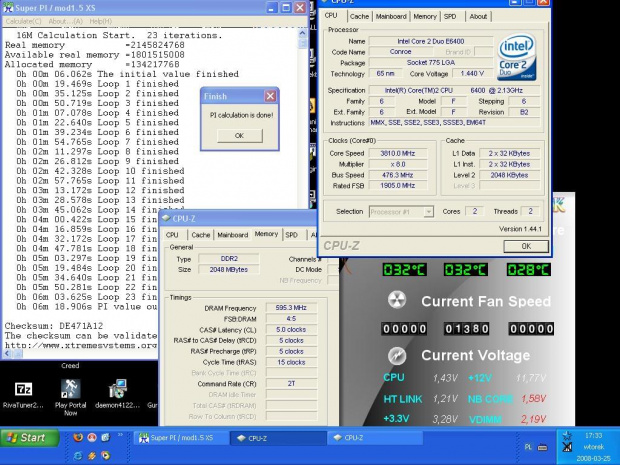Open Calculate menu in Super PI
The height and width of the screenshot is (465, 620).
[23, 21]
